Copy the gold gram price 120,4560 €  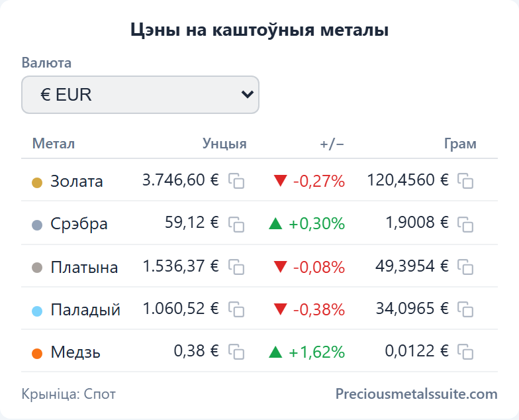click(x=465, y=181)
